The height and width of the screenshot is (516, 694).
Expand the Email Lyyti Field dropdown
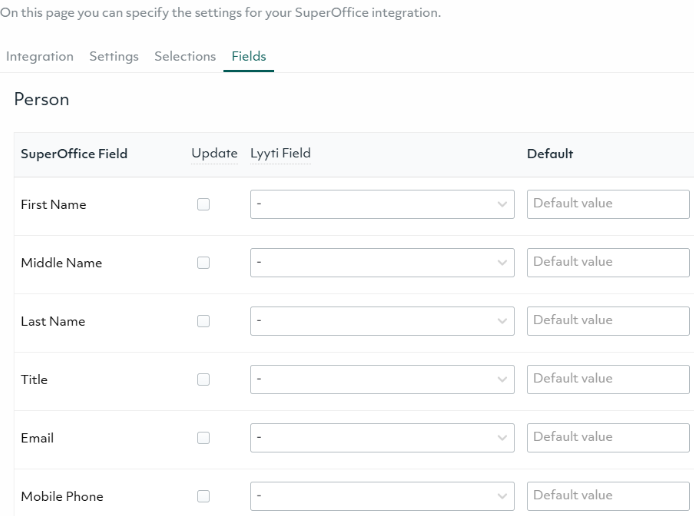[381, 438]
